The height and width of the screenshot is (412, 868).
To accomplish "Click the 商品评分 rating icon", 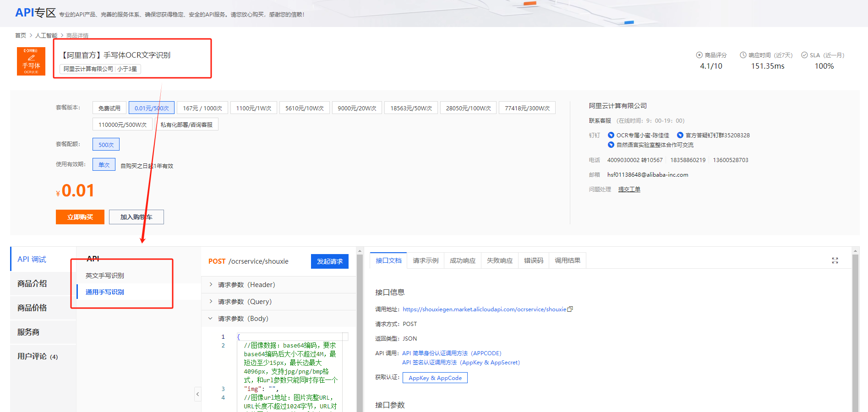I will click(699, 55).
